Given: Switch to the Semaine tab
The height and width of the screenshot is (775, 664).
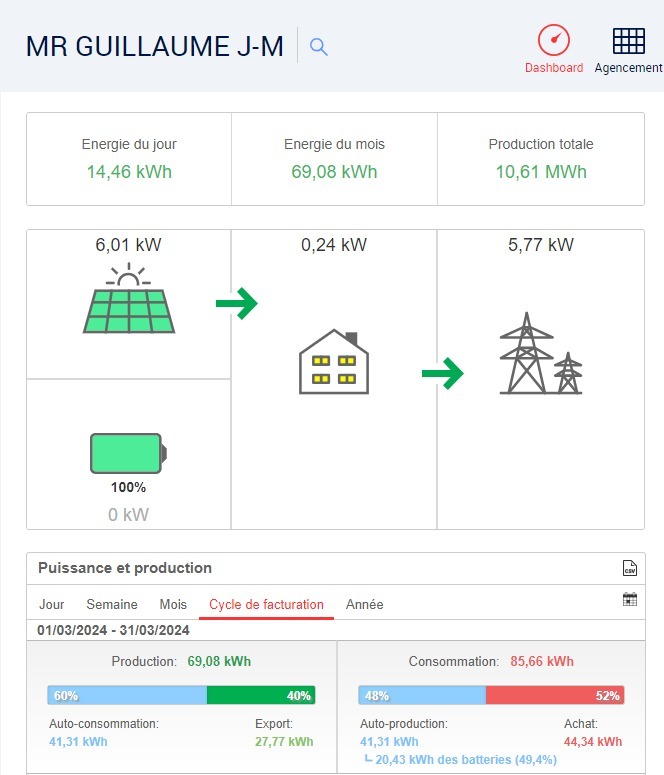Looking at the screenshot, I should (x=112, y=605).
